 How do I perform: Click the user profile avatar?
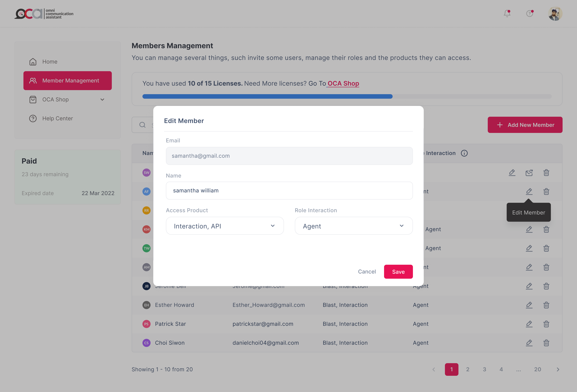pyautogui.click(x=555, y=14)
